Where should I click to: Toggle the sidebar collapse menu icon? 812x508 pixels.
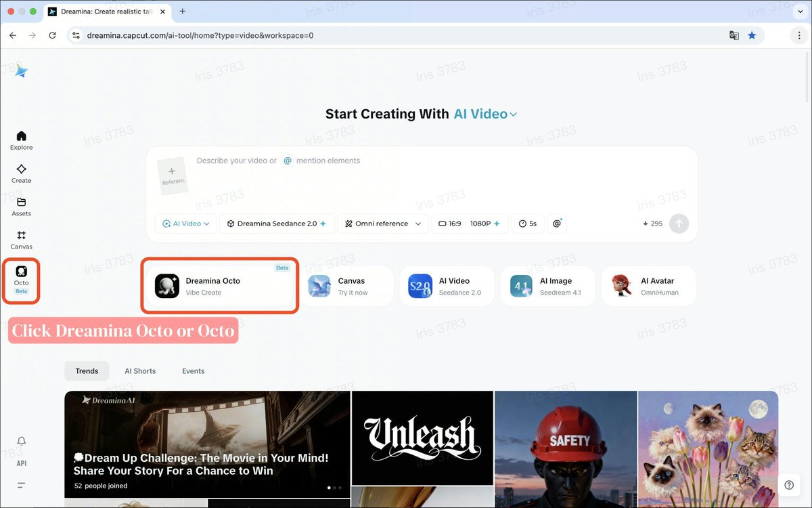click(21, 485)
